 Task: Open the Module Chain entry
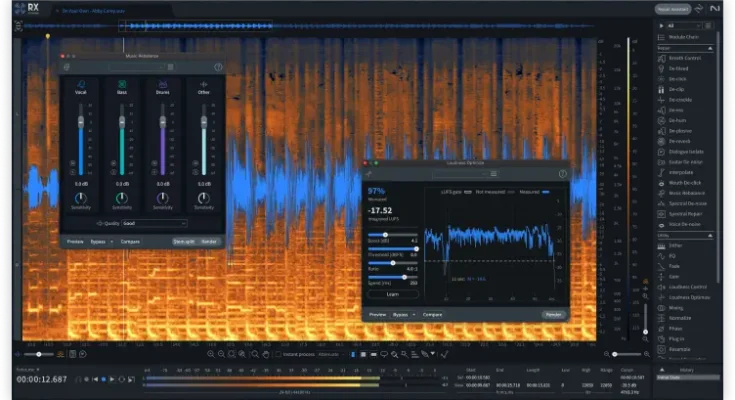[683, 36]
